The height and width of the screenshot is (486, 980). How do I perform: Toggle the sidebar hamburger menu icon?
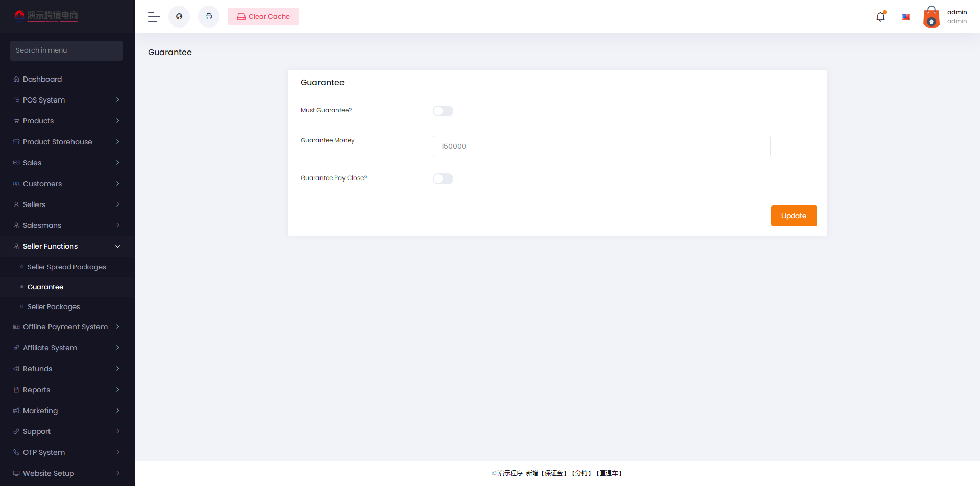154,17
